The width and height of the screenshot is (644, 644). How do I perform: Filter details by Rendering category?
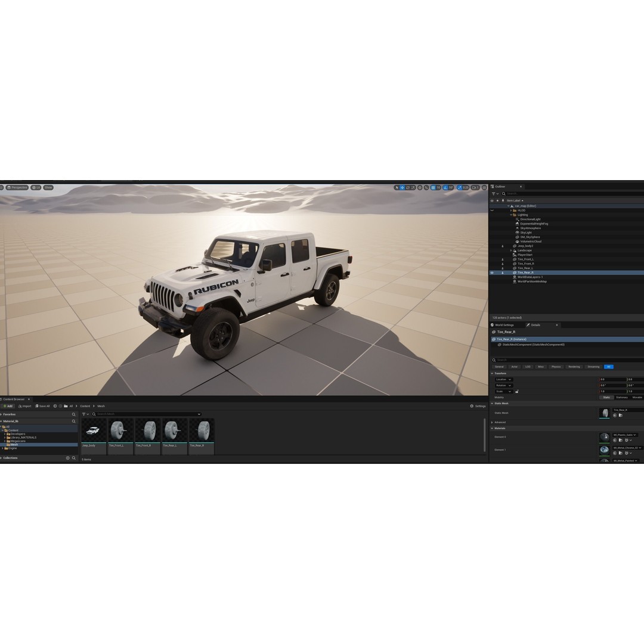[x=574, y=367]
